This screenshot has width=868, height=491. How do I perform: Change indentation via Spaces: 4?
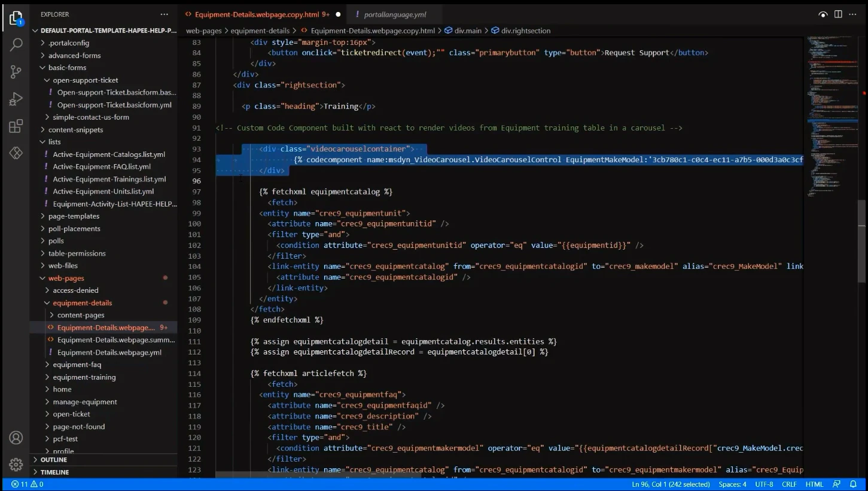pos(732,484)
